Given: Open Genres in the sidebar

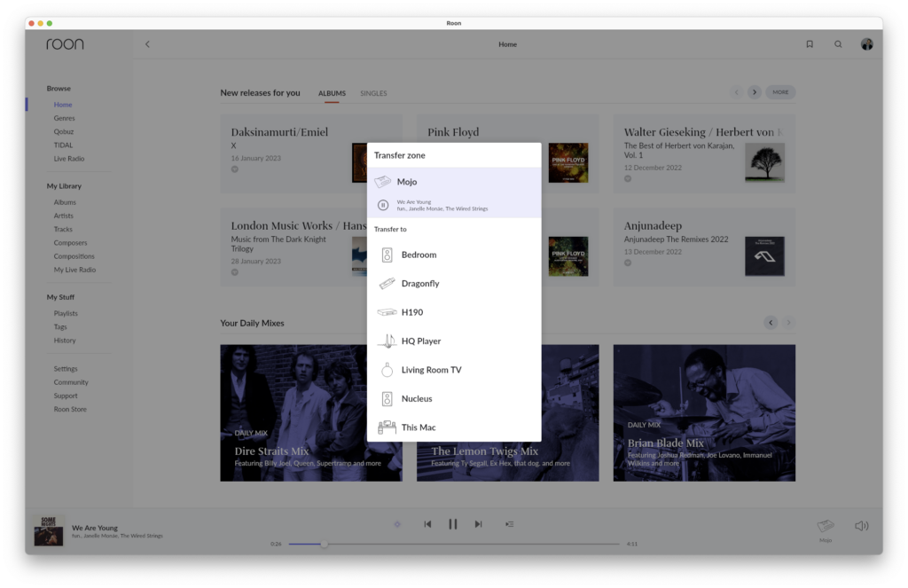Looking at the screenshot, I should coord(64,118).
